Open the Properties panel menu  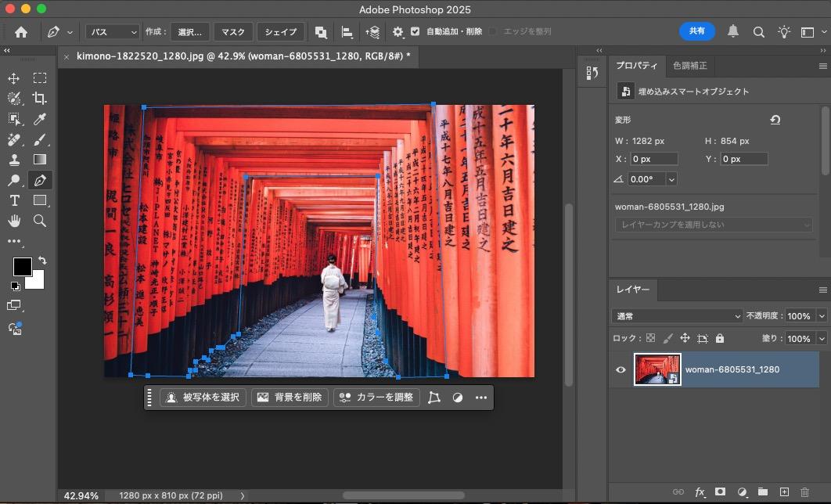click(x=822, y=67)
